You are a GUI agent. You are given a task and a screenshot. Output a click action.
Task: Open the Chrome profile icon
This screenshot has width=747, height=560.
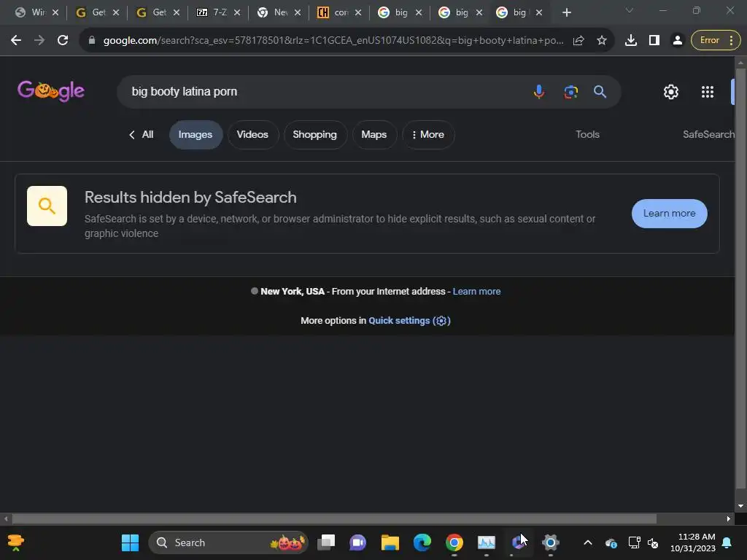(677, 41)
